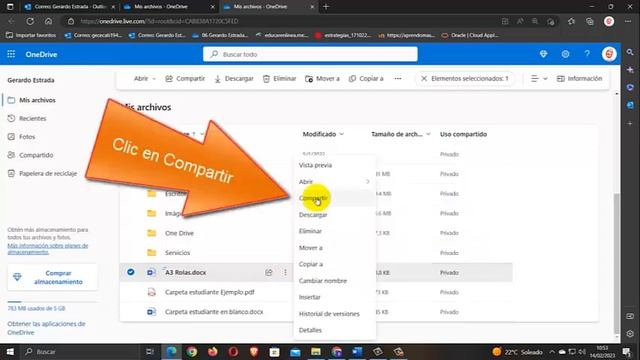
Task: Click the Buscar todo search field
Action: click(x=310, y=54)
